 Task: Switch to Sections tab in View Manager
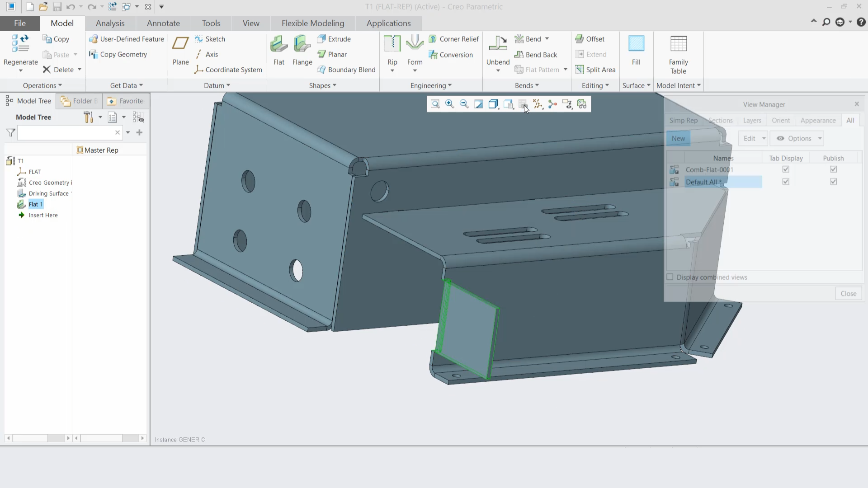click(x=720, y=120)
